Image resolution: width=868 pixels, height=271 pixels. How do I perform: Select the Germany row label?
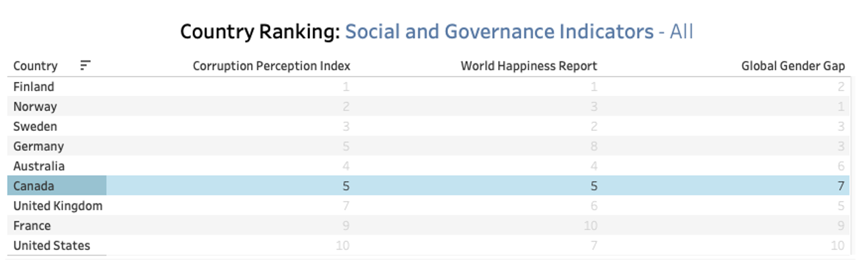pos(38,147)
